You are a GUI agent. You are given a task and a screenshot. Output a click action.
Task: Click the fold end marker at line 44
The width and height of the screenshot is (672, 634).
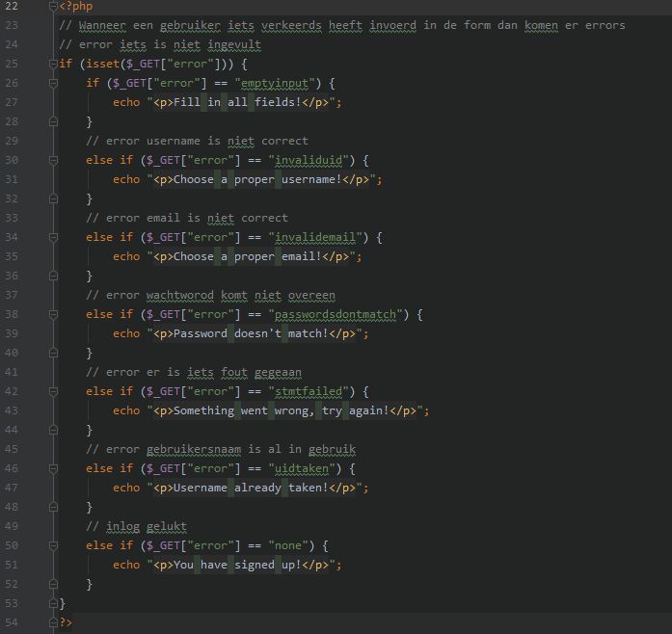pyautogui.click(x=53, y=430)
